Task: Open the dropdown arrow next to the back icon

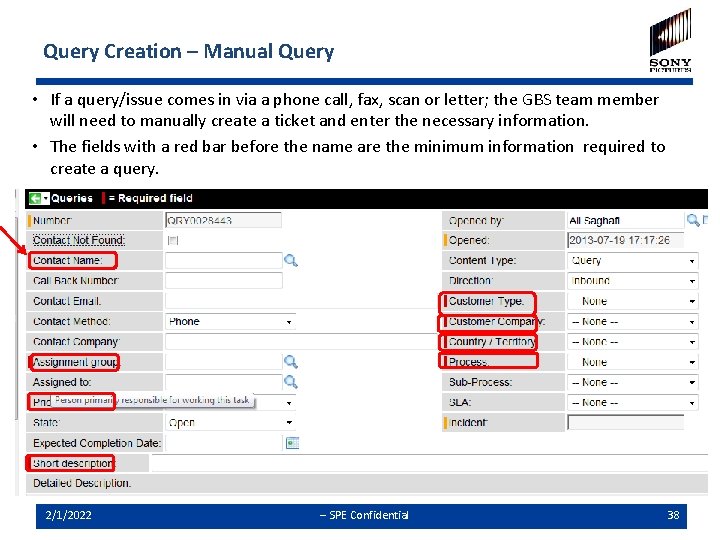Action: click(46, 198)
